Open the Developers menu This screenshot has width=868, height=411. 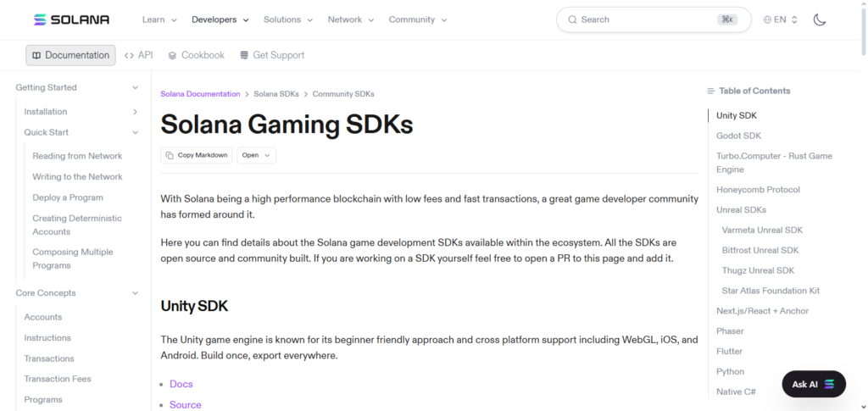click(220, 19)
